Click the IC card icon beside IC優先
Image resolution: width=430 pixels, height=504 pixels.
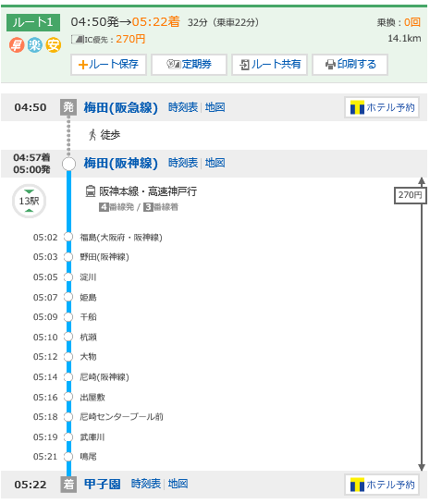(x=78, y=40)
